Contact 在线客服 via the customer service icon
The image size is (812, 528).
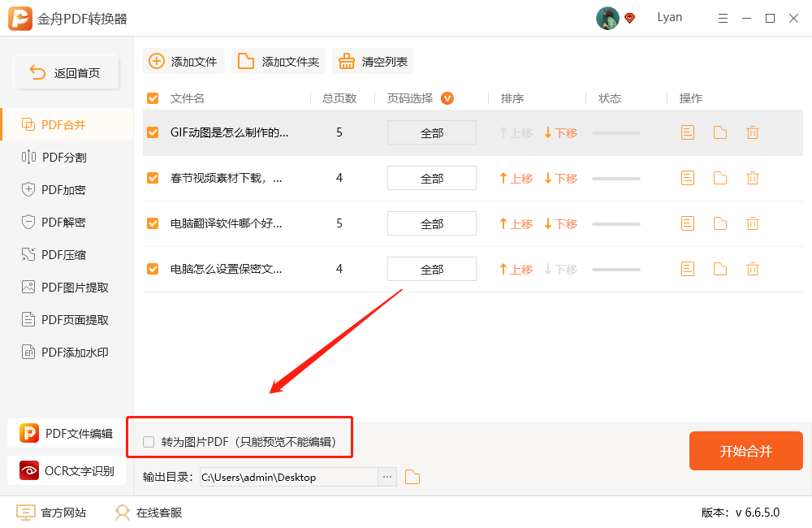[x=122, y=513]
